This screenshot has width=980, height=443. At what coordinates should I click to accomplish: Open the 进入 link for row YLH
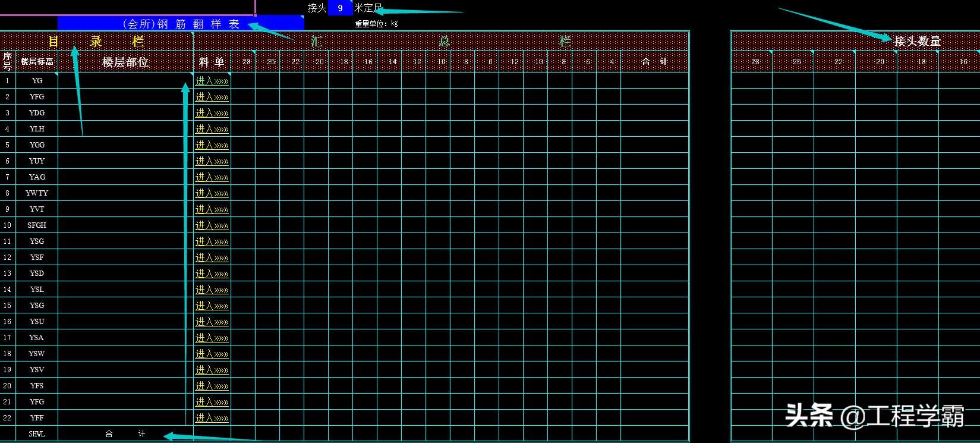pos(212,129)
